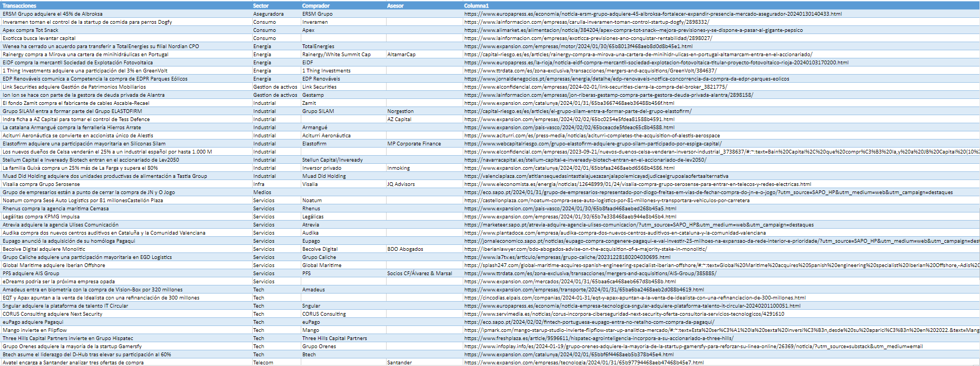Open the valenciaplaza.com link
980x366 pixels.
[x=596, y=176]
